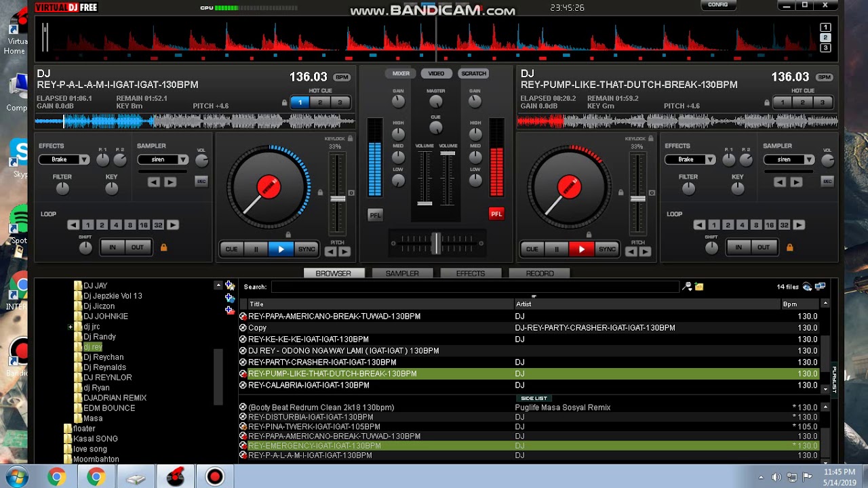Image resolution: width=868 pixels, height=488 pixels.
Task: Click add folder icon beside search
Action: tap(699, 287)
